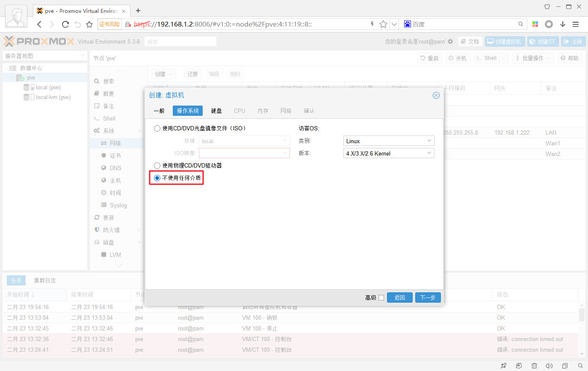The image size is (588, 371).
Task: Click the round circle icon beside extensions grid
Action: coord(549,24)
